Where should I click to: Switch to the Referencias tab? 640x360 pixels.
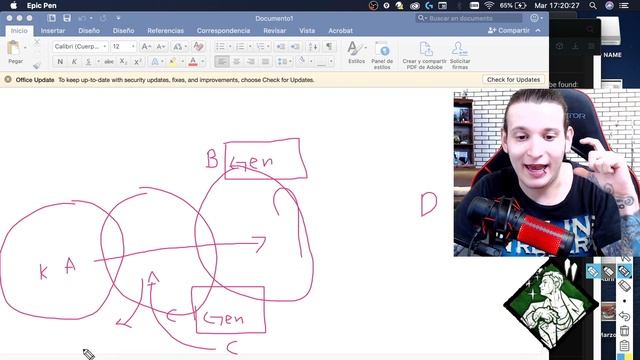point(165,31)
